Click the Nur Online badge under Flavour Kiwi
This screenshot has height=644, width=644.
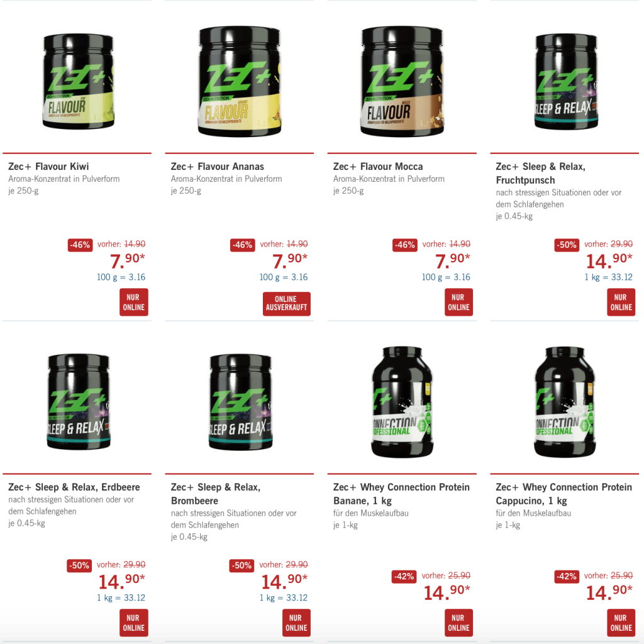coord(134,303)
